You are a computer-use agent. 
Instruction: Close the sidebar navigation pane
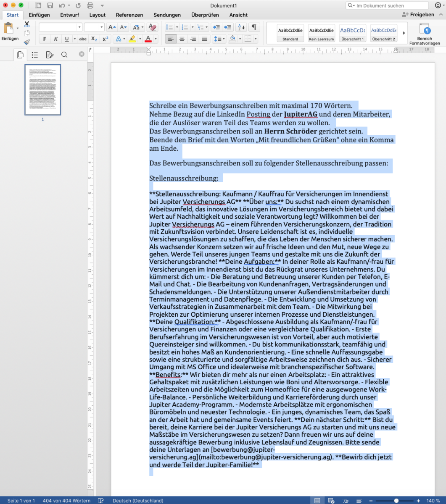pos(82,54)
